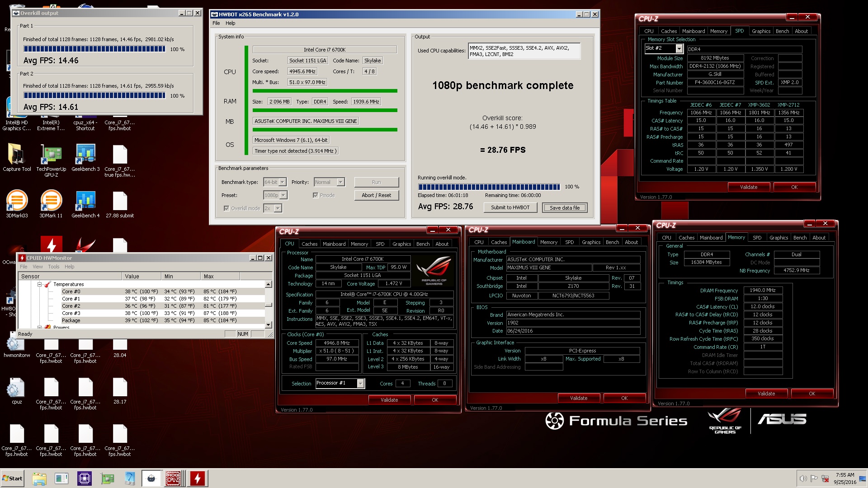Click the Part 1 progress bar in Overkill output
This screenshot has width=868, height=488.
click(94, 49)
